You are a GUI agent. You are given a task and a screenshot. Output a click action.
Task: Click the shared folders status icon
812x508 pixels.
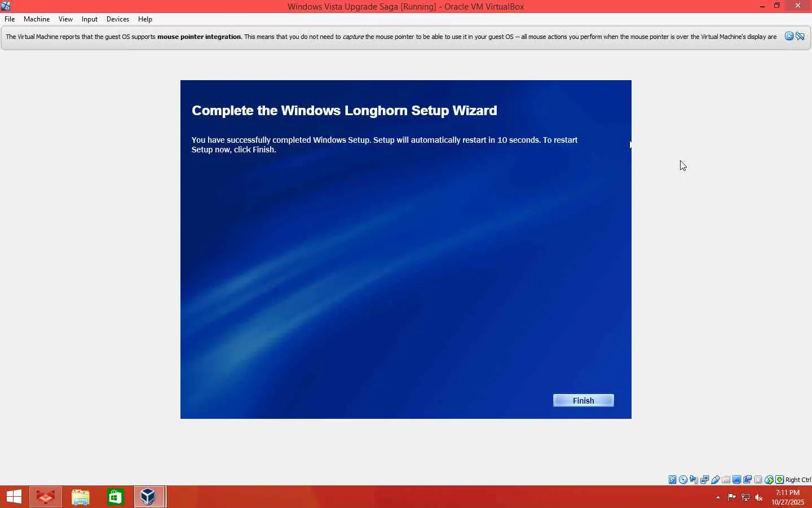tap(726, 480)
